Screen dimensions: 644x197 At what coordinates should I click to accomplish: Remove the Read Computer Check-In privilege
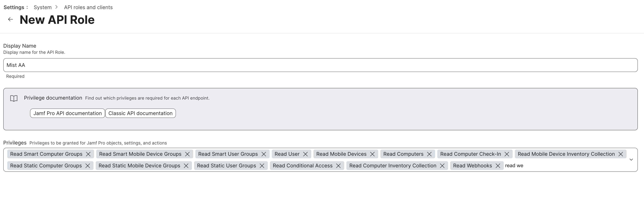507,154
